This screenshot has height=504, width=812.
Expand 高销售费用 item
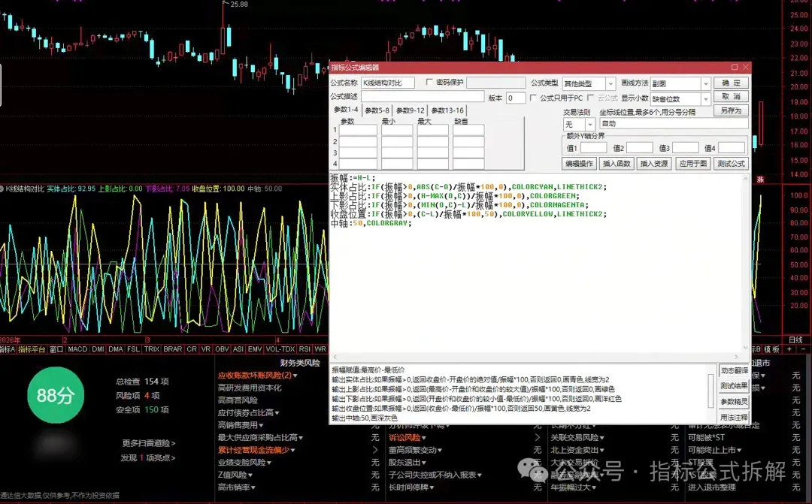261,425
